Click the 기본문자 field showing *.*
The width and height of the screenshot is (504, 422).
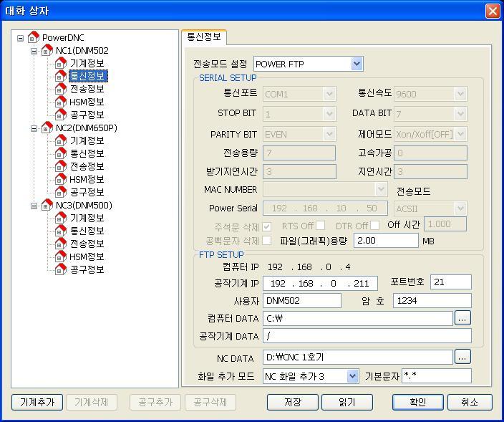coord(437,375)
